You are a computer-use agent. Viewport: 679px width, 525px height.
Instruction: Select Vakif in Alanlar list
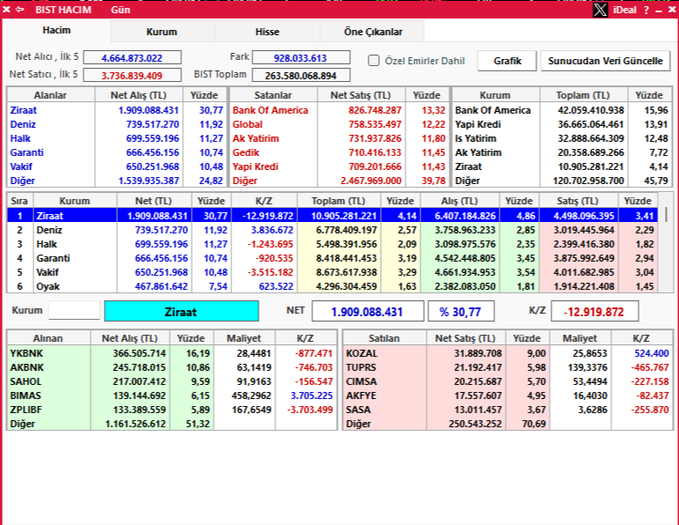(x=21, y=167)
